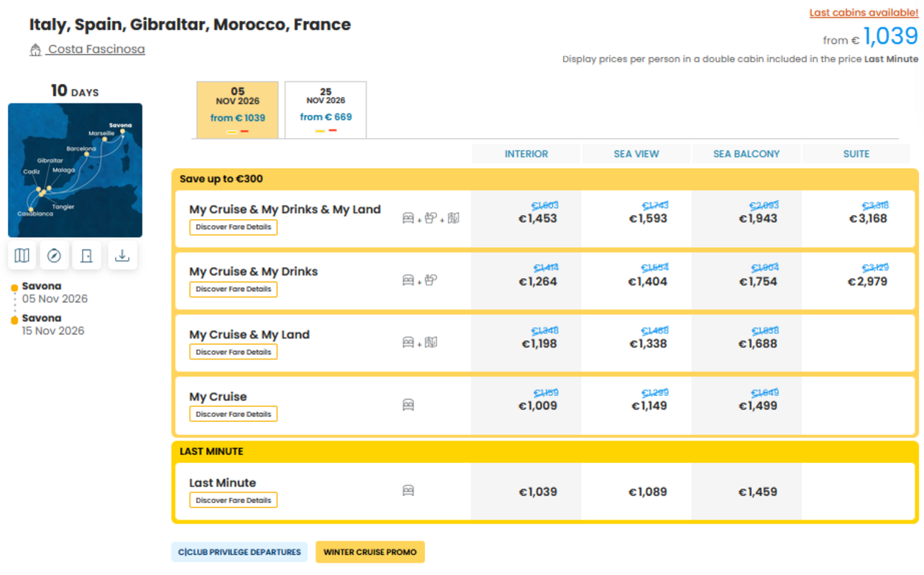Discover fare details for My Cruise & My Land
The height and width of the screenshot is (575, 924).
click(233, 352)
